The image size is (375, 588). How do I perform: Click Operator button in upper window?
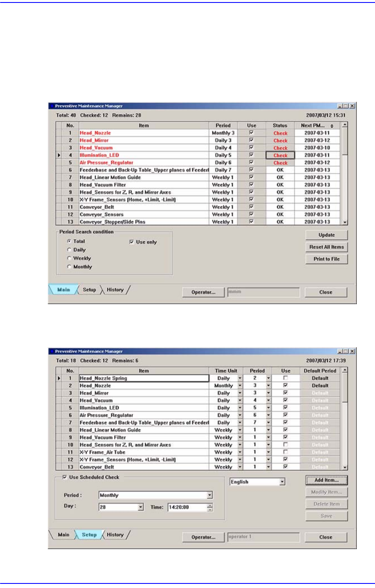tap(203, 292)
